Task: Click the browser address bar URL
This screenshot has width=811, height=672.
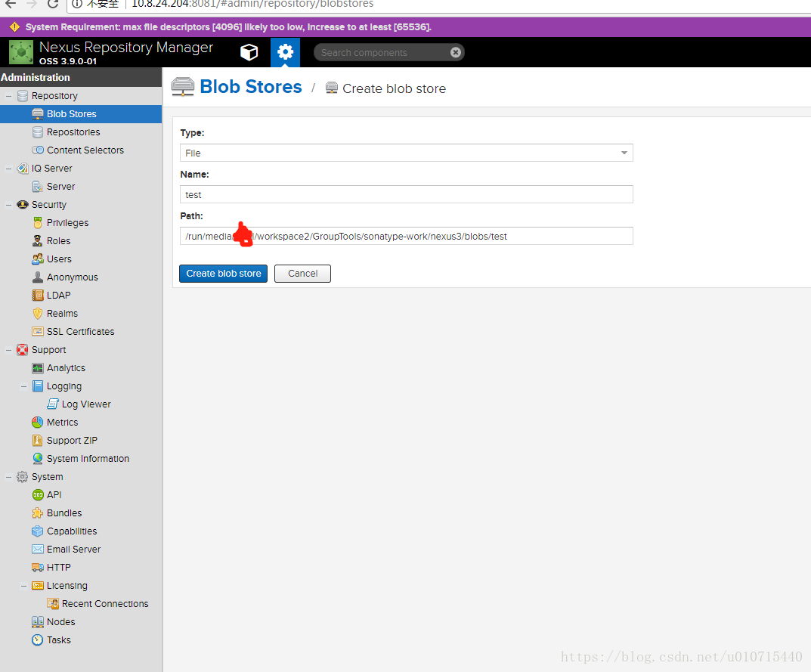Action: (x=252, y=4)
